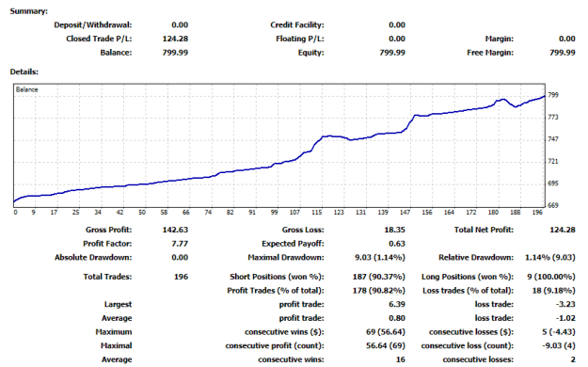588x367 pixels.
Task: Click the consecutive losses value 5 (-4.43)
Action: coord(559,332)
